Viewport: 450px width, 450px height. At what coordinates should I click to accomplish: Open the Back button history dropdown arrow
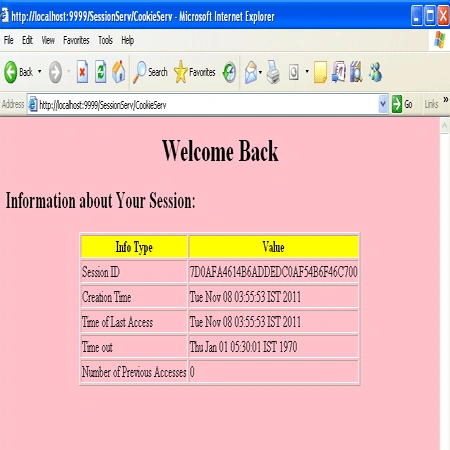pyautogui.click(x=40, y=71)
